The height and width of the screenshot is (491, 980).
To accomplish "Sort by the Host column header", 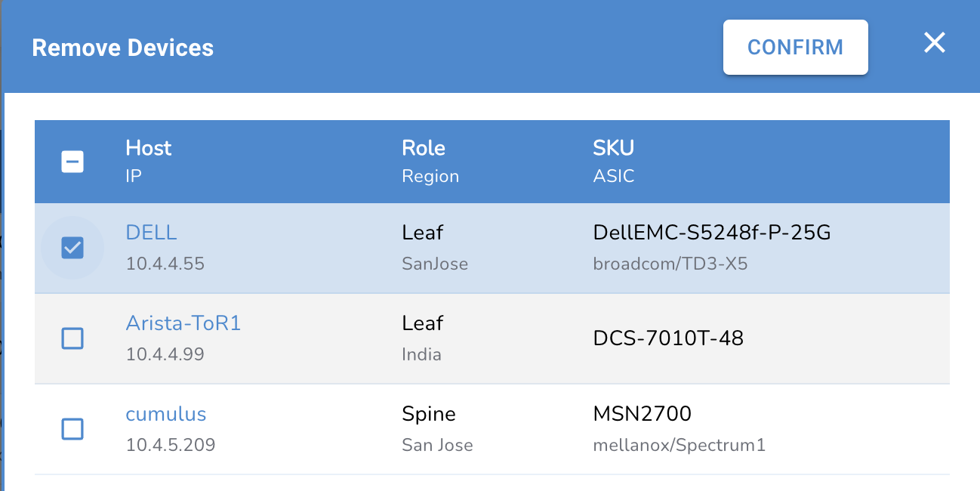I will point(149,148).
